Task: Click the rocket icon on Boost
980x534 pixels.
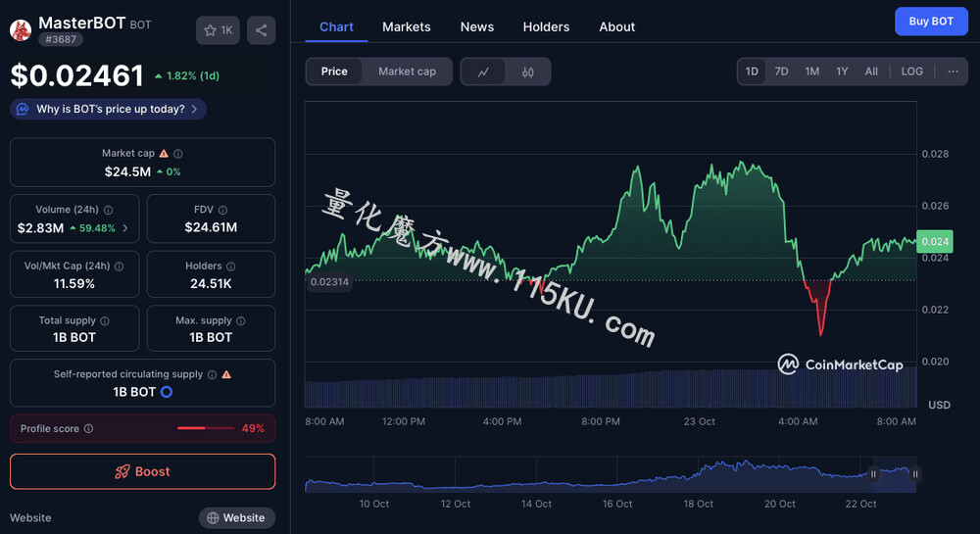Action: pos(122,471)
